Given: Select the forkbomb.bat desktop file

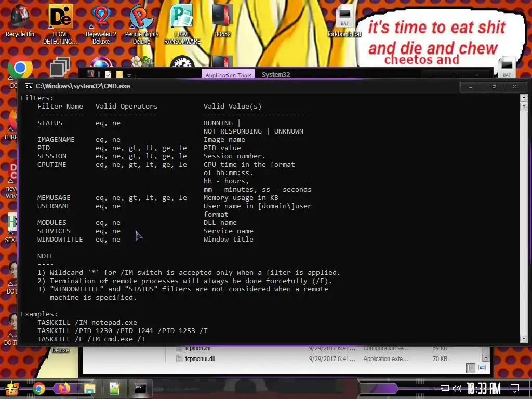Looking at the screenshot, I should pyautogui.click(x=344, y=22).
